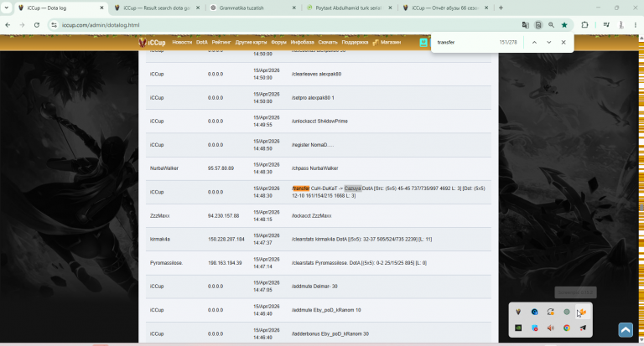Open a new tab with plus button
This screenshot has height=346, width=644.
(x=501, y=8)
